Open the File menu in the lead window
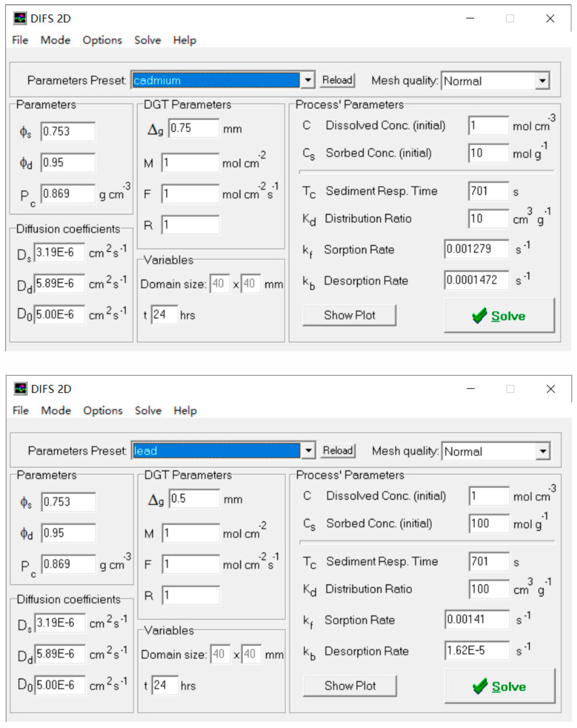The height and width of the screenshot is (728, 577). tap(21, 411)
